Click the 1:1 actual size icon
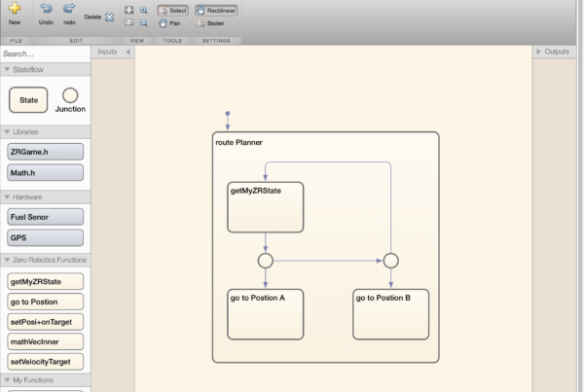The width and height of the screenshot is (584, 392). coord(128,22)
